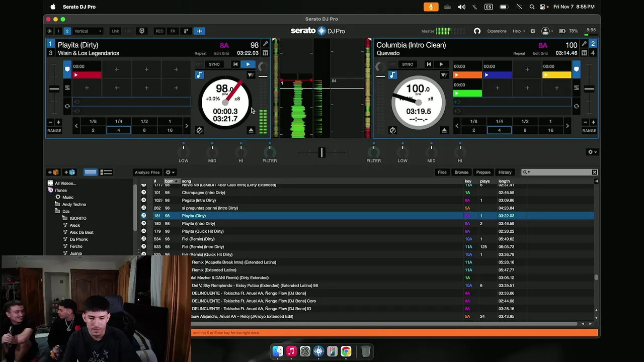Screen dimensions: 644x362
Task: Click the left deck pitch slider handle
Action: click(x=54, y=88)
